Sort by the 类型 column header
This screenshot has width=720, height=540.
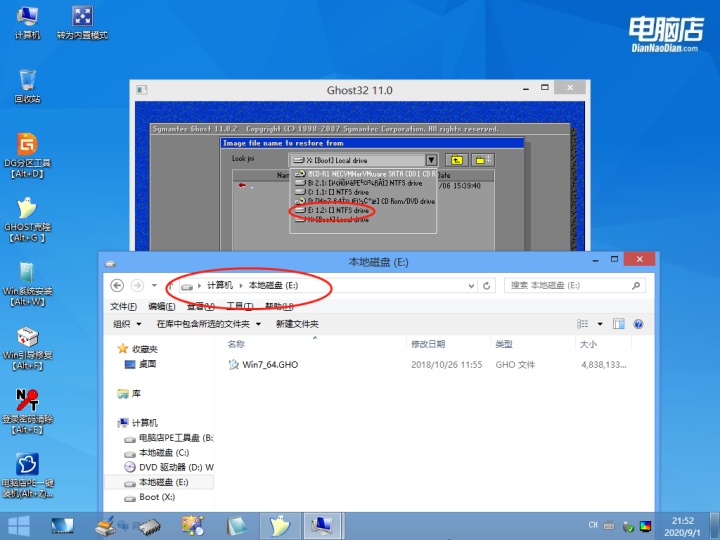point(504,344)
